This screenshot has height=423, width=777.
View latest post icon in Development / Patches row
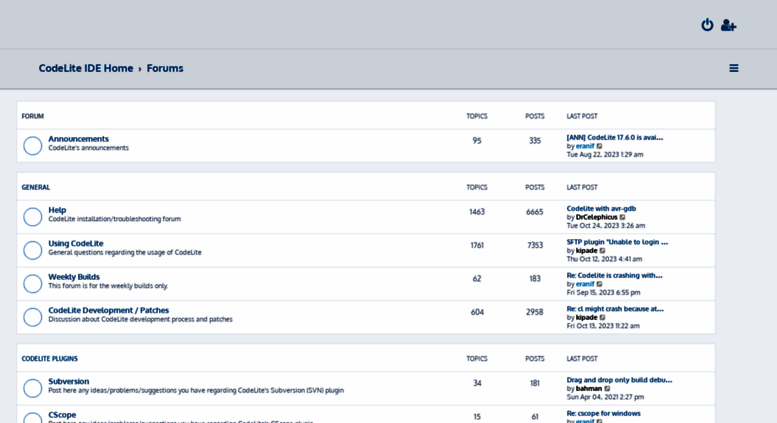tap(603, 317)
